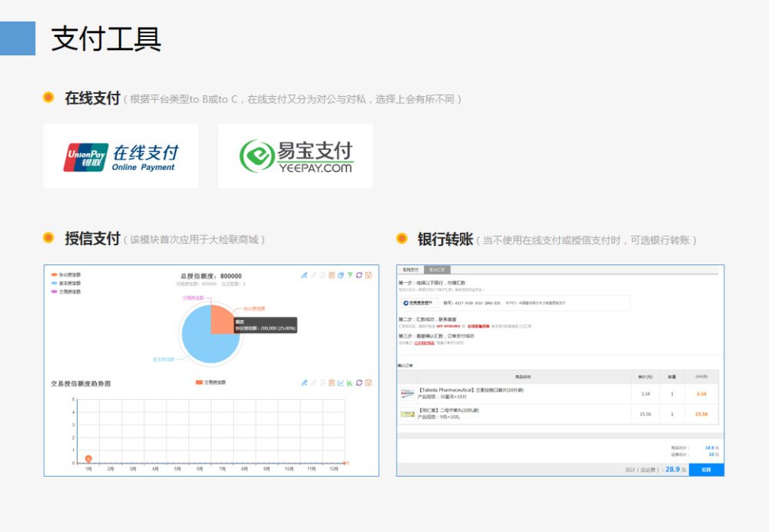The height and width of the screenshot is (532, 769).
Task: Switch the trend chart to line type
Action: [x=341, y=383]
